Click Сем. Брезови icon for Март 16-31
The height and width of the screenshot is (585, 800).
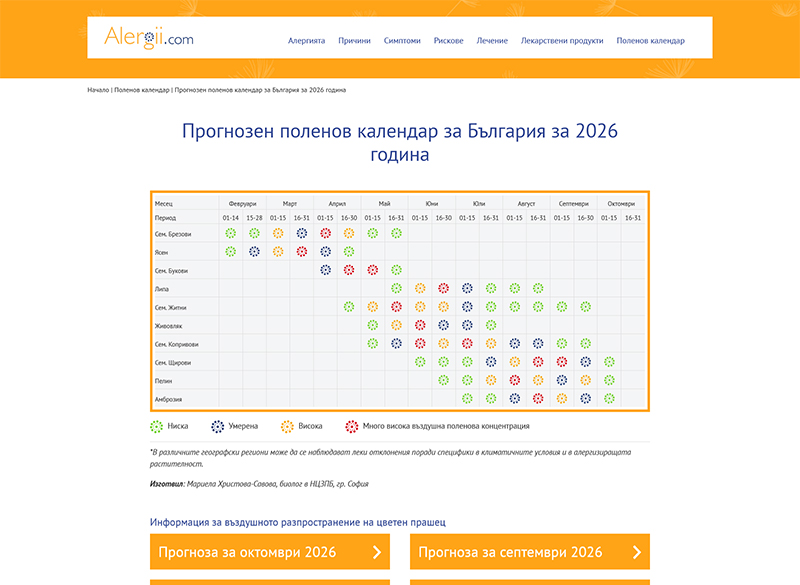click(x=302, y=233)
